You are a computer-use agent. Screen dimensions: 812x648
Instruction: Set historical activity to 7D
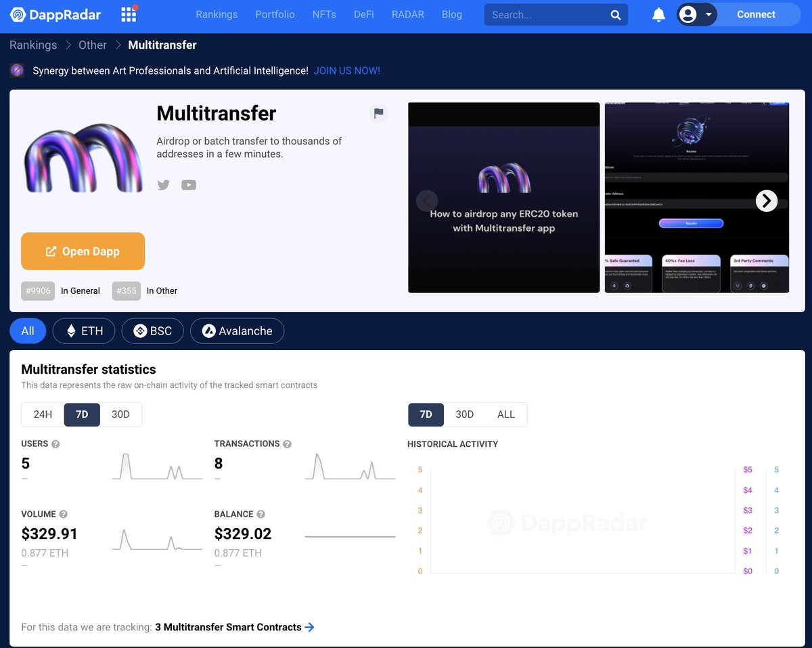tap(426, 414)
